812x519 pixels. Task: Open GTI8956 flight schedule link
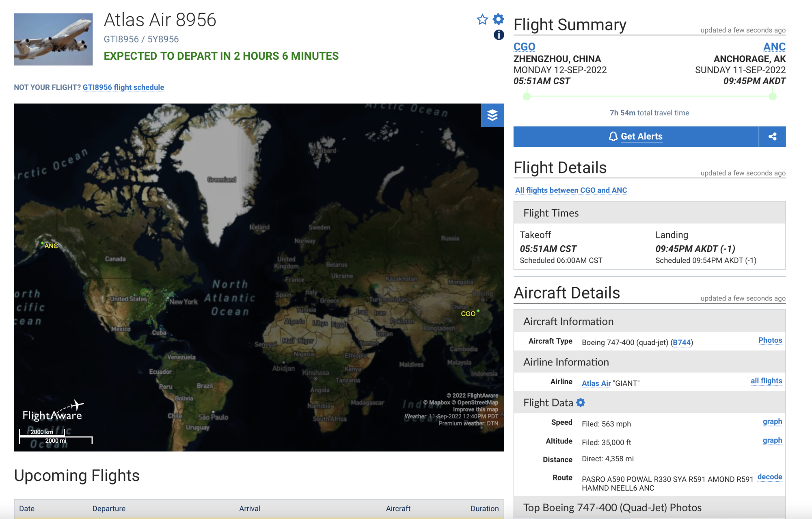tap(123, 87)
